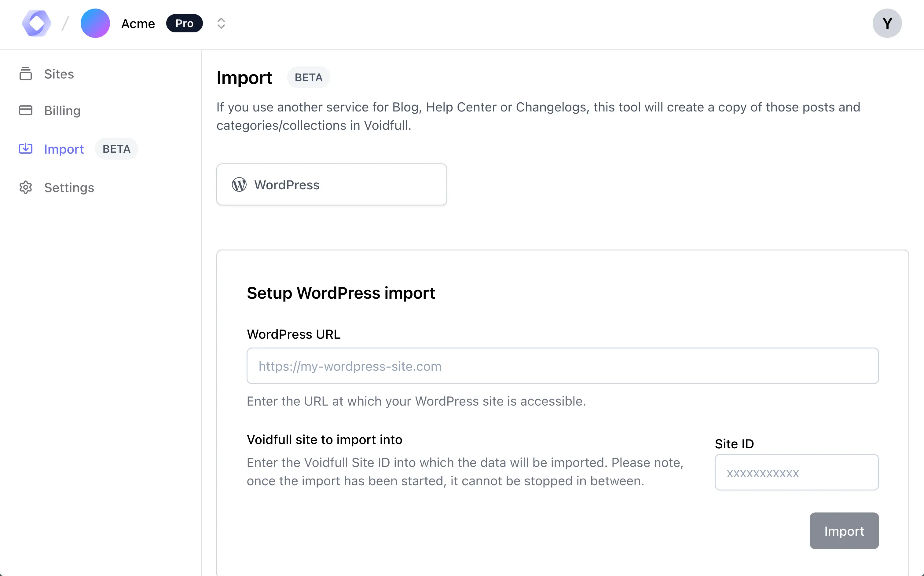Image resolution: width=924 pixels, height=576 pixels.
Task: Open the Acme workspace avatar
Action: click(x=95, y=23)
